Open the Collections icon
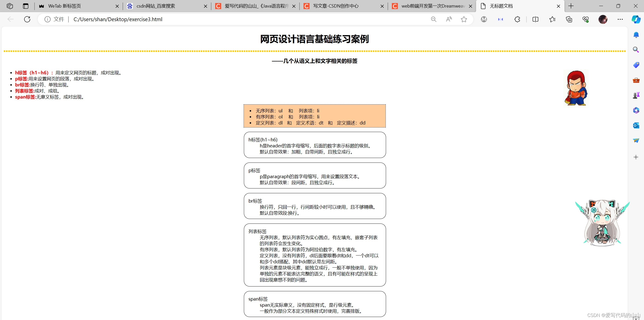Screen dimensions: 644x320 point(569,19)
